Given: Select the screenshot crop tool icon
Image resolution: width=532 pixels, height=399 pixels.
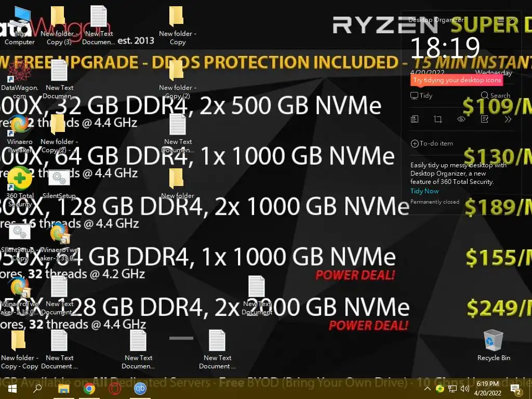Looking at the screenshot, I should (438, 119).
